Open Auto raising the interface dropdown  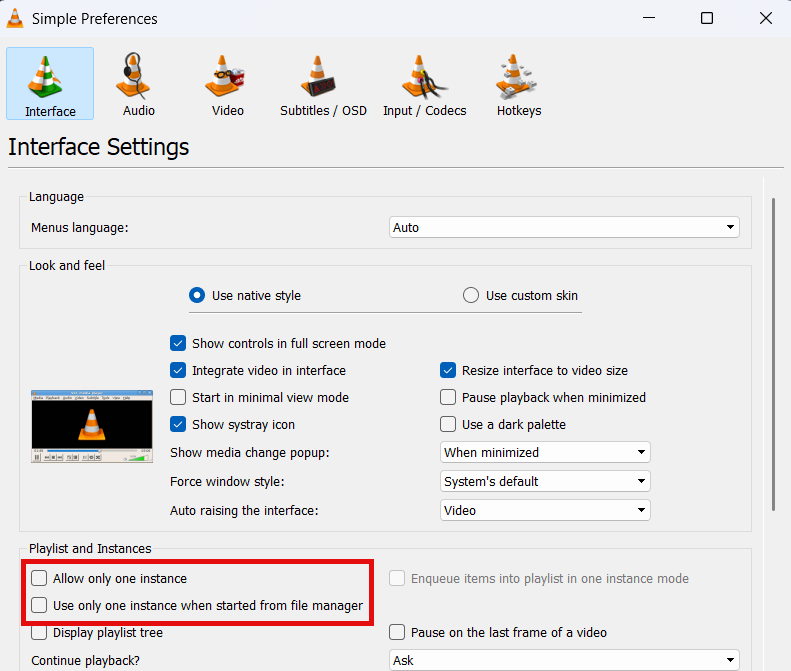pos(545,510)
